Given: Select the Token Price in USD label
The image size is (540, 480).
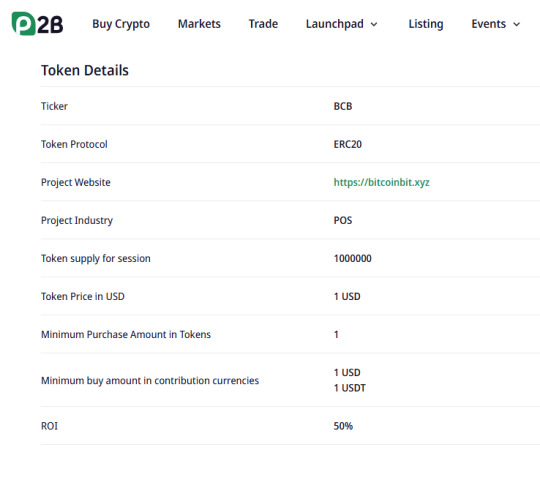Looking at the screenshot, I should tap(83, 296).
